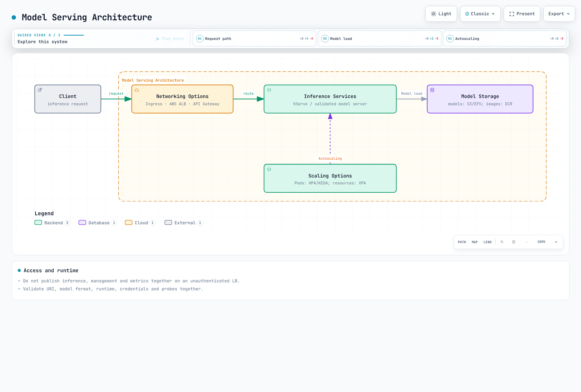Activate the PATH mode

[x=462, y=242]
